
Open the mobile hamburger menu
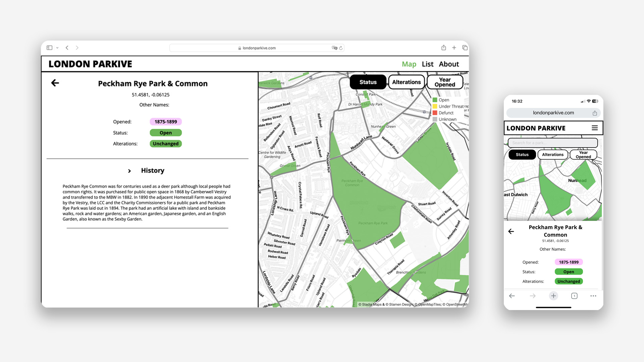click(x=594, y=128)
